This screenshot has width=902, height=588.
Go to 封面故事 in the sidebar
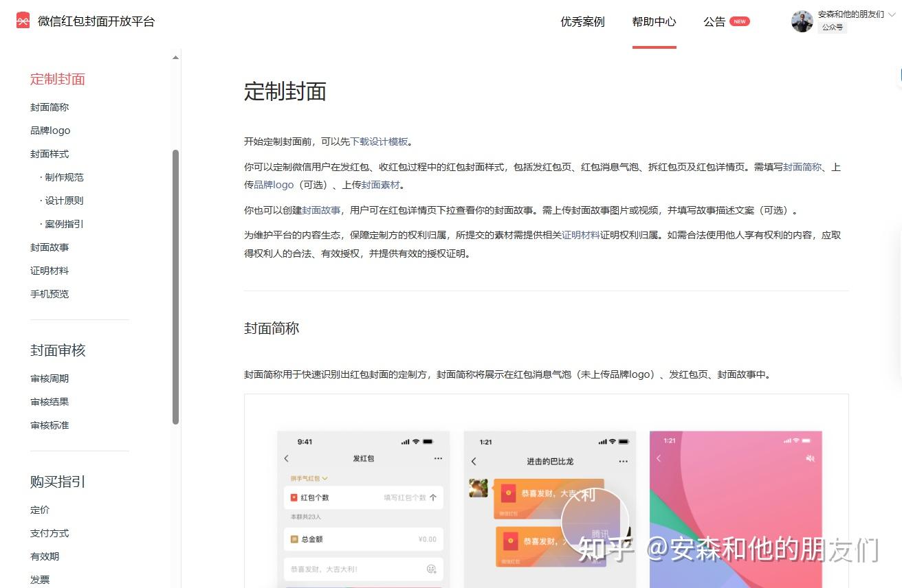click(49, 247)
